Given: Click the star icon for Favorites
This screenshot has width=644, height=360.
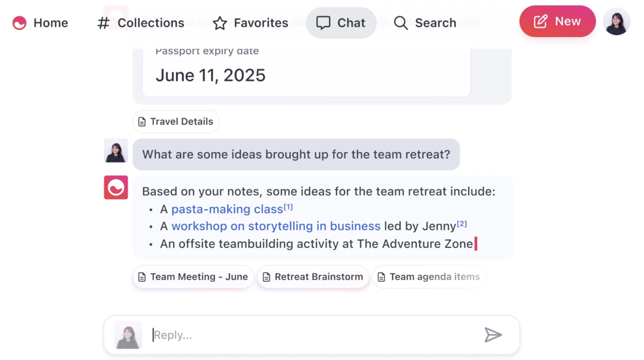Looking at the screenshot, I should pyautogui.click(x=220, y=23).
